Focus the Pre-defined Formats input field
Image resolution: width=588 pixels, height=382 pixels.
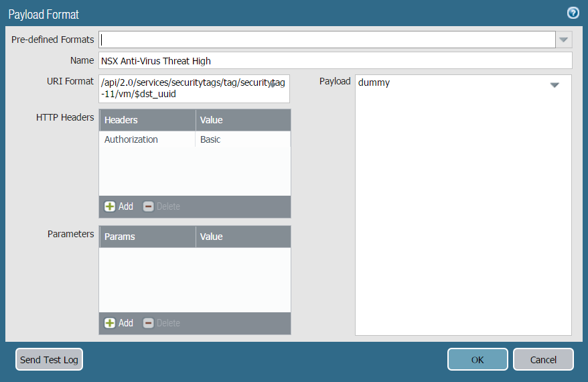[x=327, y=40]
